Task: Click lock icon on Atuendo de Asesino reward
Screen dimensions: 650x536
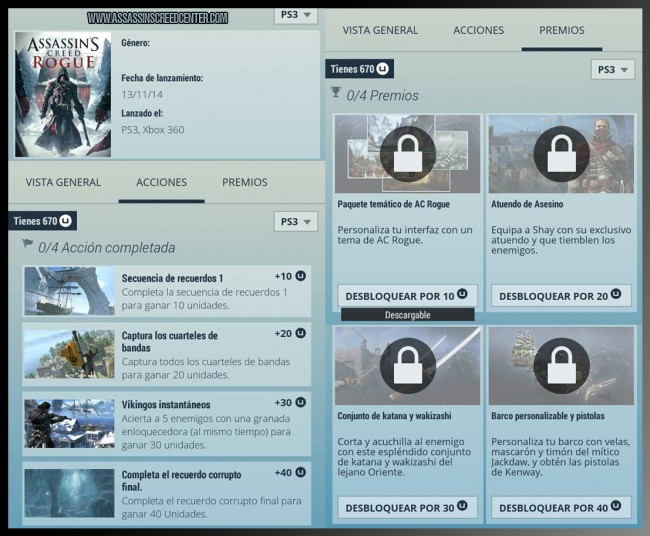Action: tap(560, 153)
